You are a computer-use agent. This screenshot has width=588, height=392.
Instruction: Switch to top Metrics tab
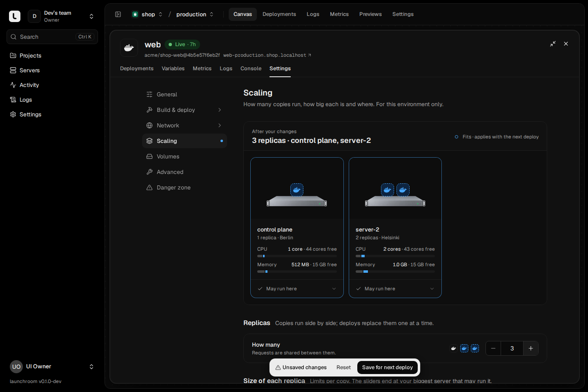point(339,14)
